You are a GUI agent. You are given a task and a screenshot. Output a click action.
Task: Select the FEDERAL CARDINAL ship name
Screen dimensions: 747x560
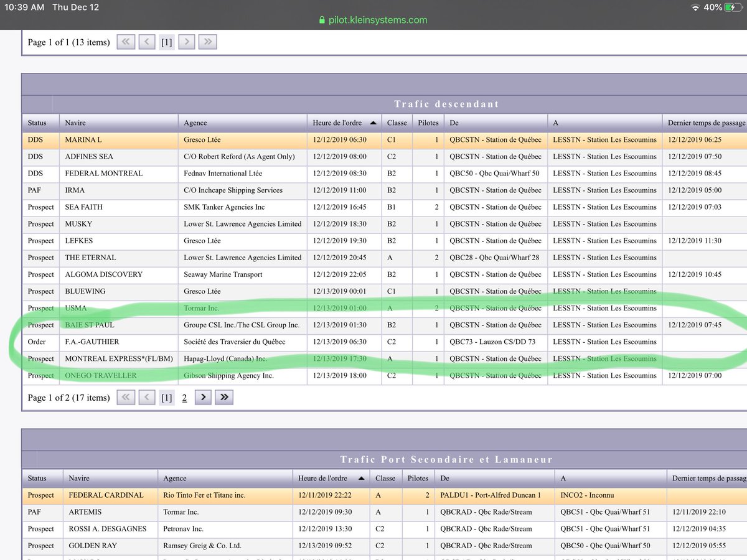point(106,495)
